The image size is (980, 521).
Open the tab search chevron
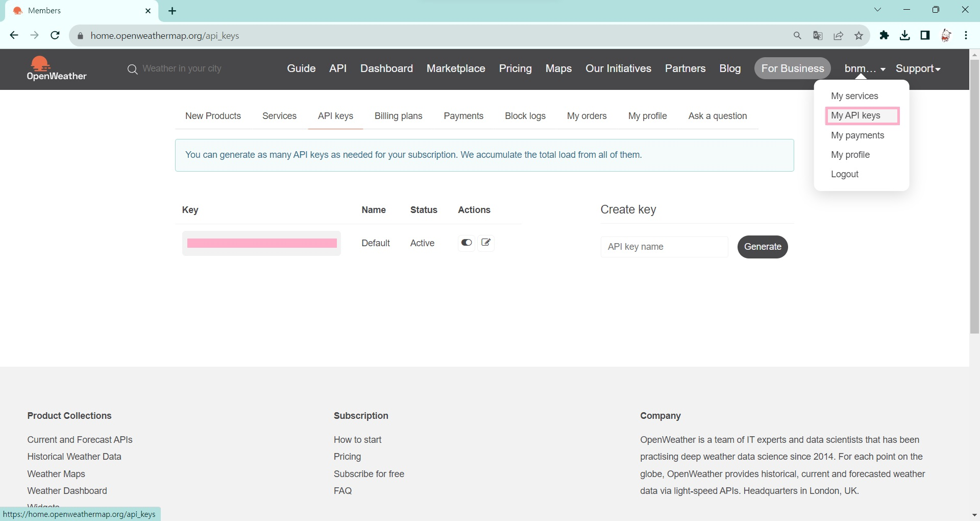[877, 10]
